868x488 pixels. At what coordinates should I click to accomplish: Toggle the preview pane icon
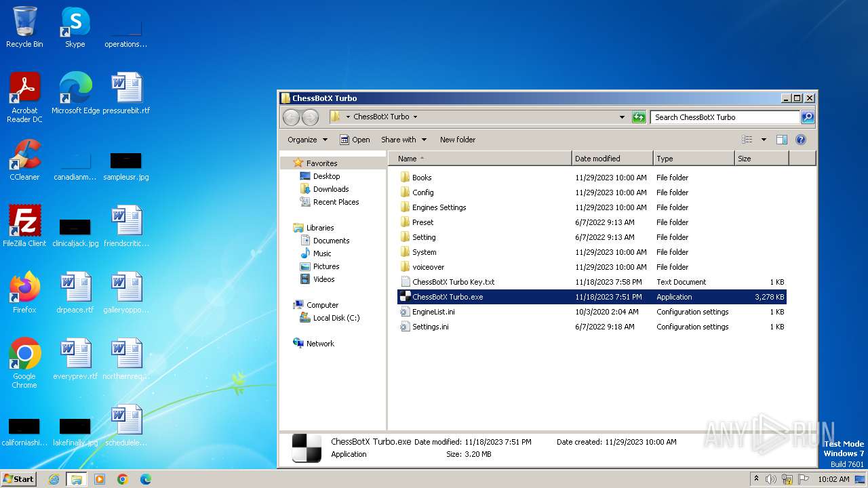tap(781, 140)
